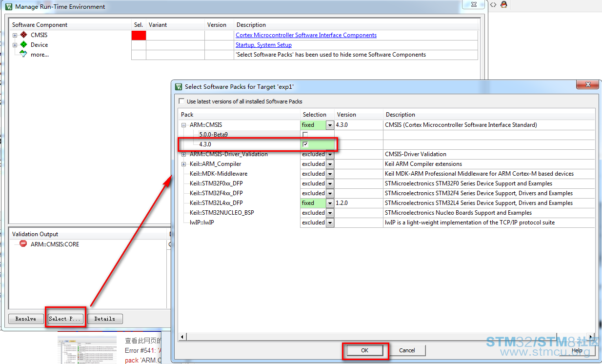Open Keil::STM32NUCLEO_BSP selection dropdown

click(x=330, y=213)
